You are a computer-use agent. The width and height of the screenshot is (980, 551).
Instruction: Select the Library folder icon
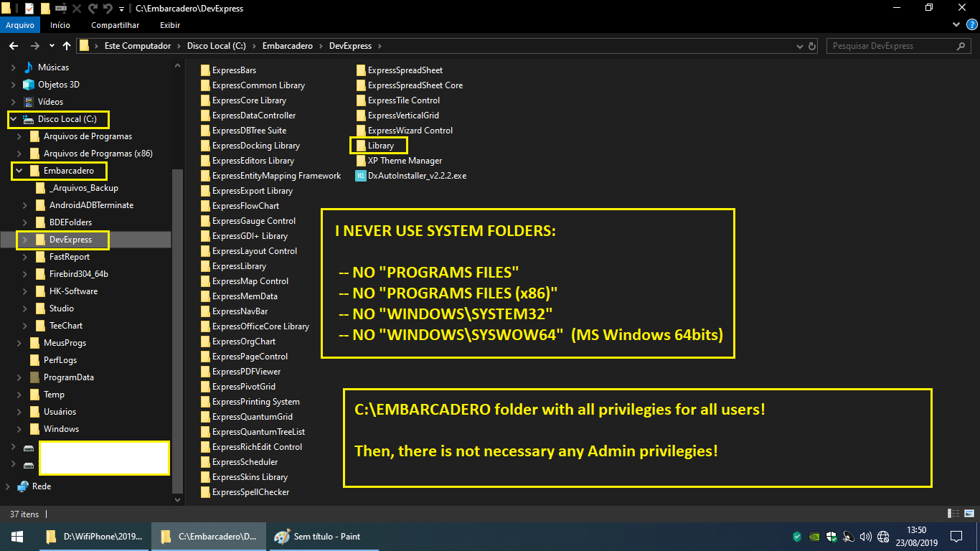point(362,146)
